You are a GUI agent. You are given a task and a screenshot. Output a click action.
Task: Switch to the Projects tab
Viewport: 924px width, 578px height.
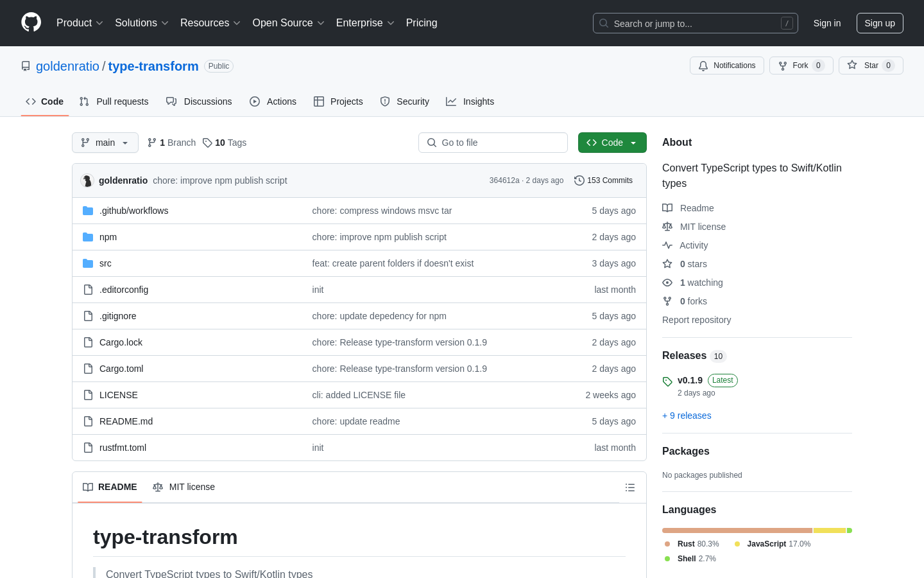click(338, 101)
